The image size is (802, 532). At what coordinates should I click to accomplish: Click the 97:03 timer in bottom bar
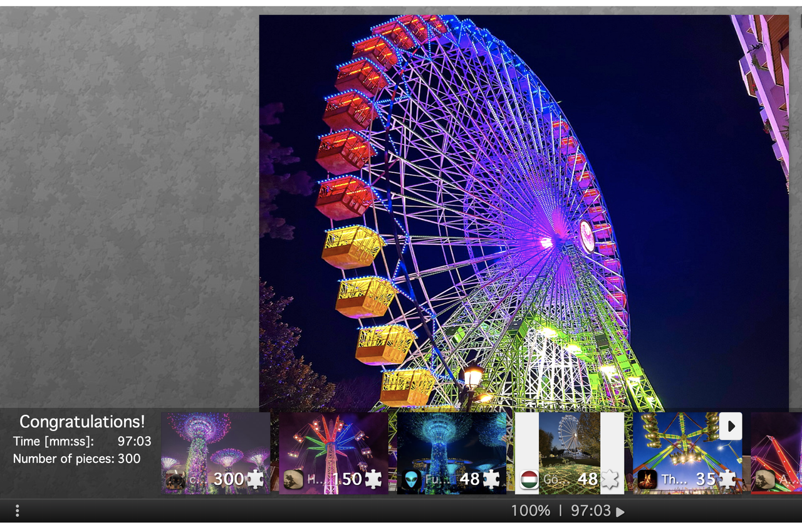[591, 511]
